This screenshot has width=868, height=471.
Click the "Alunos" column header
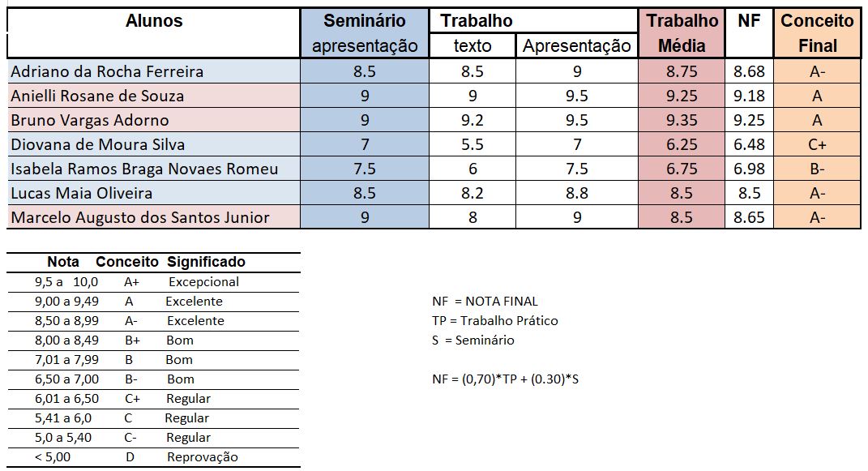click(154, 22)
